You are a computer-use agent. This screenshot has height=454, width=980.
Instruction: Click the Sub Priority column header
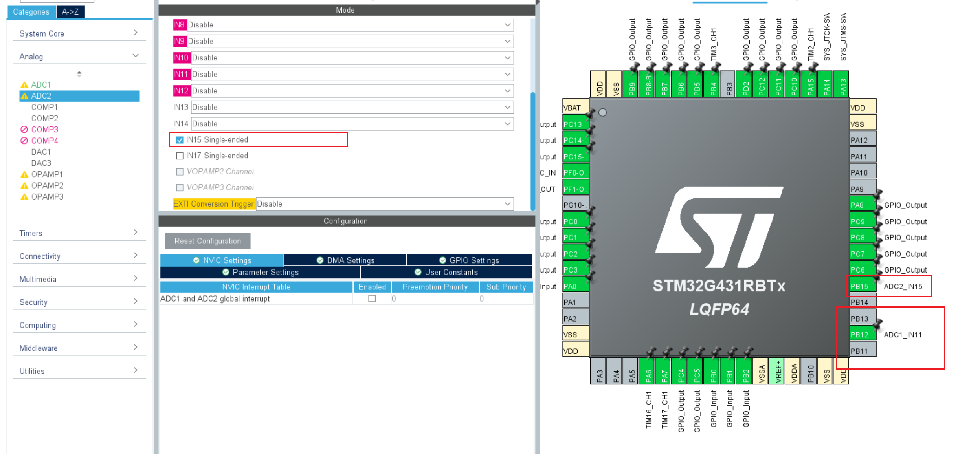click(x=506, y=287)
